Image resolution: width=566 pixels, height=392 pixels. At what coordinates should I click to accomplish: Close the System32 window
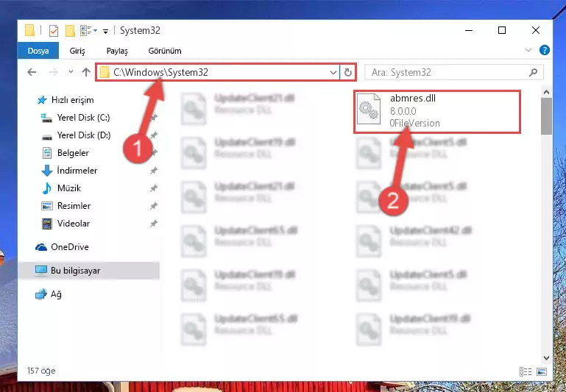coord(536,30)
